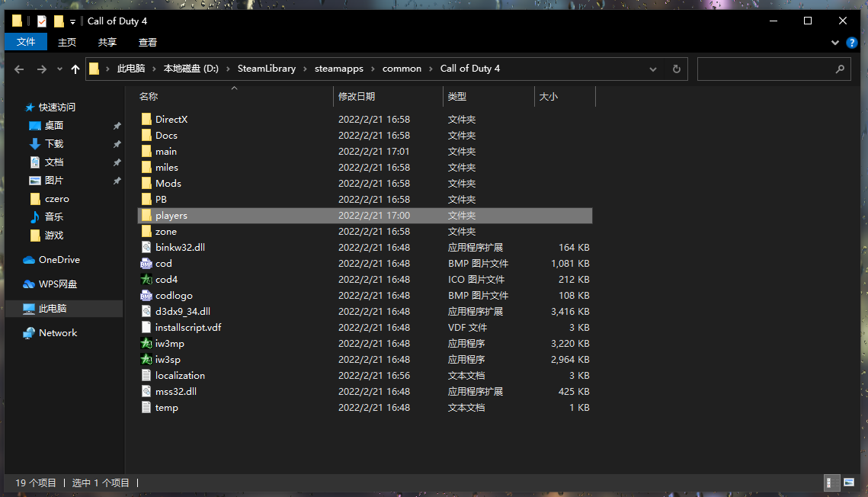Click 此电脑 in the address breadcrumb

(x=130, y=69)
